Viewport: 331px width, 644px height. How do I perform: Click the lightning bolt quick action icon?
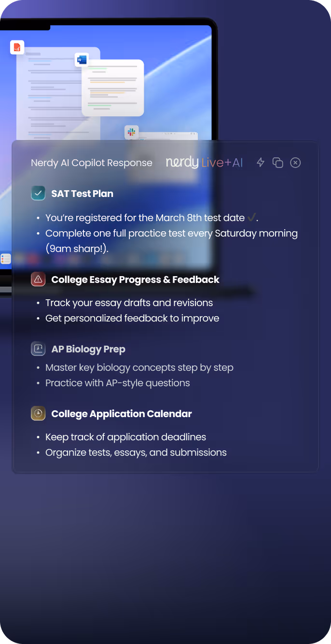[261, 163]
